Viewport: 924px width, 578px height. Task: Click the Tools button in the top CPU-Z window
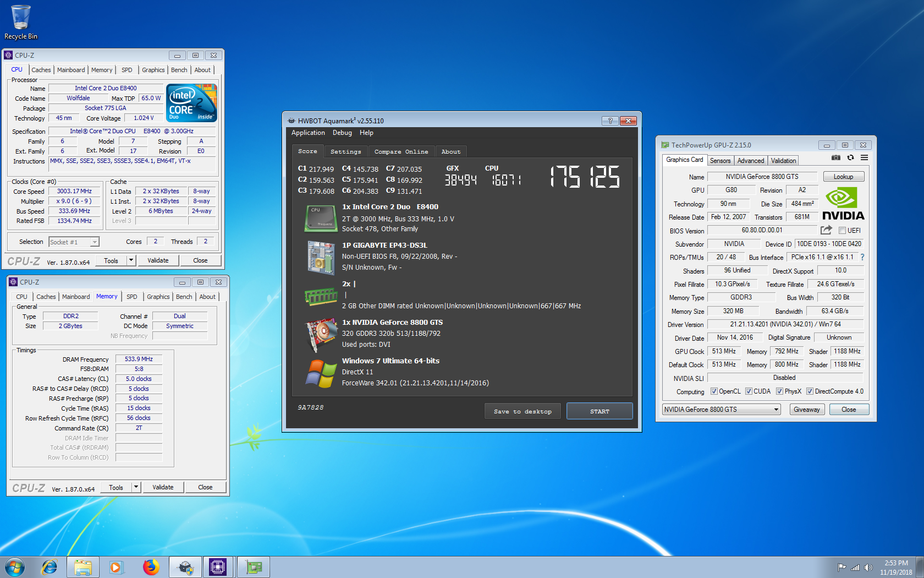point(111,260)
